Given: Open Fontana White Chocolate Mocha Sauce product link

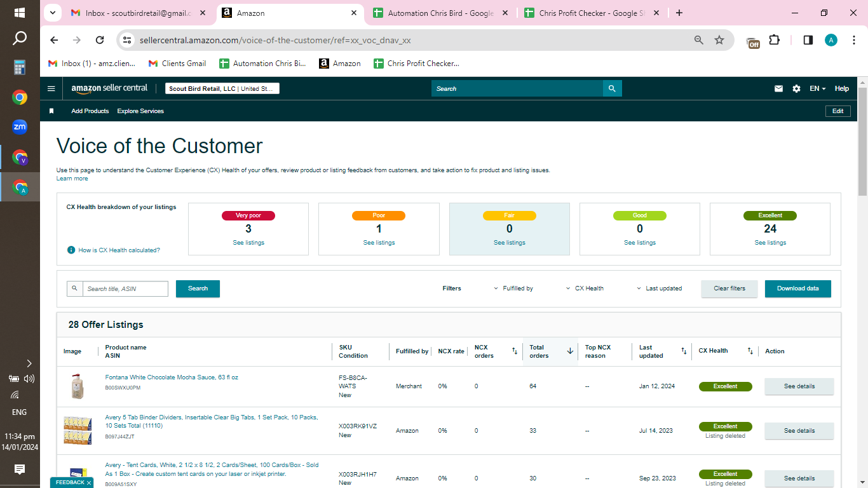Looking at the screenshot, I should pos(172,377).
